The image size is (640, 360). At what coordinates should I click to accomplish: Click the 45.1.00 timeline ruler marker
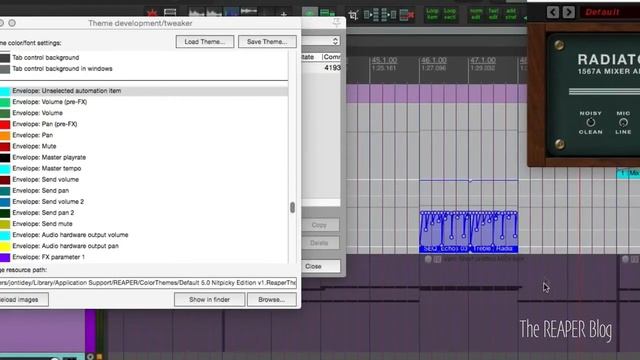[384, 60]
